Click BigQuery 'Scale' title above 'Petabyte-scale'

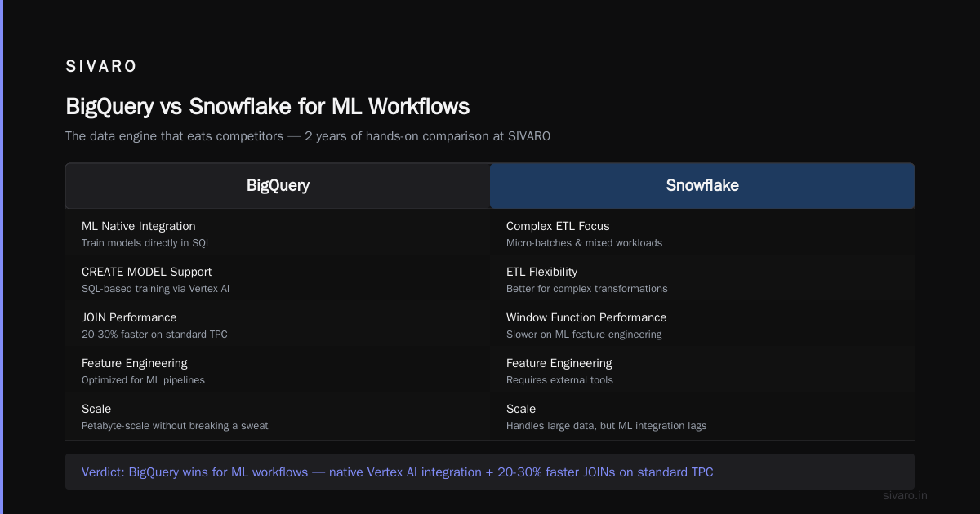[x=96, y=409]
